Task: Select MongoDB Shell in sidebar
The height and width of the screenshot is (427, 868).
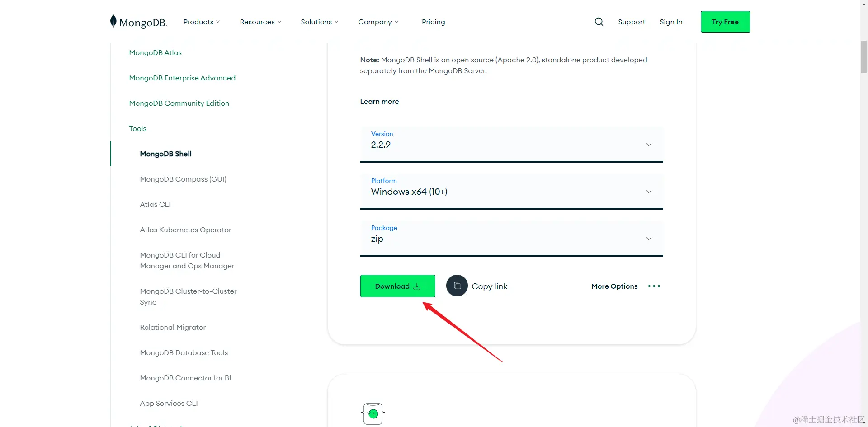Action: [x=165, y=154]
